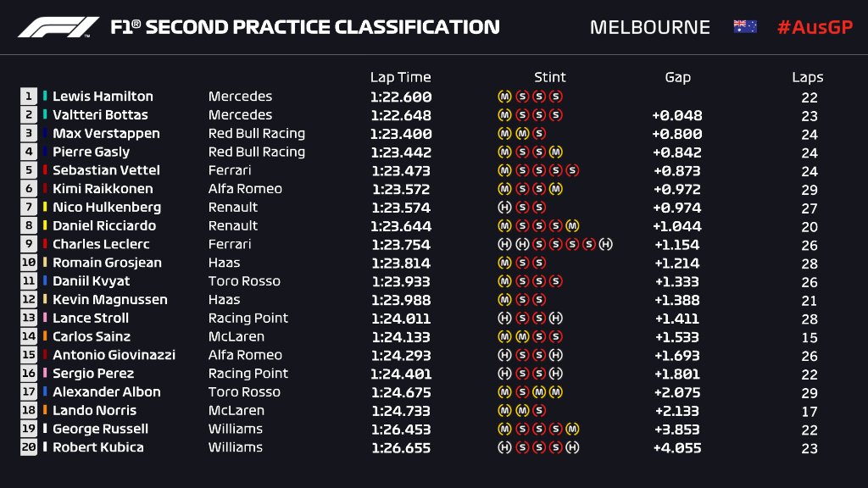Select driver name Charles Leclerc

point(104,244)
